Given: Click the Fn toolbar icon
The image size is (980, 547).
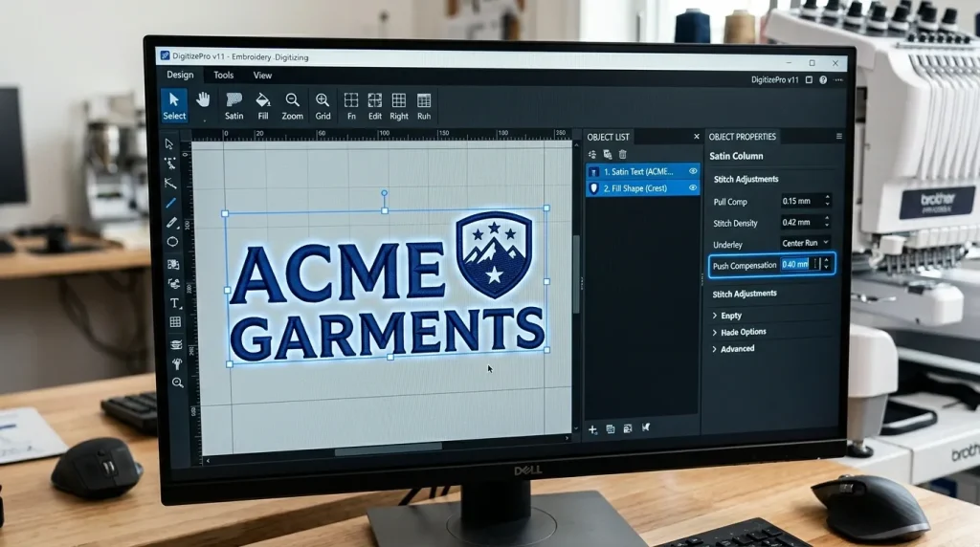Looking at the screenshot, I should coord(351,105).
